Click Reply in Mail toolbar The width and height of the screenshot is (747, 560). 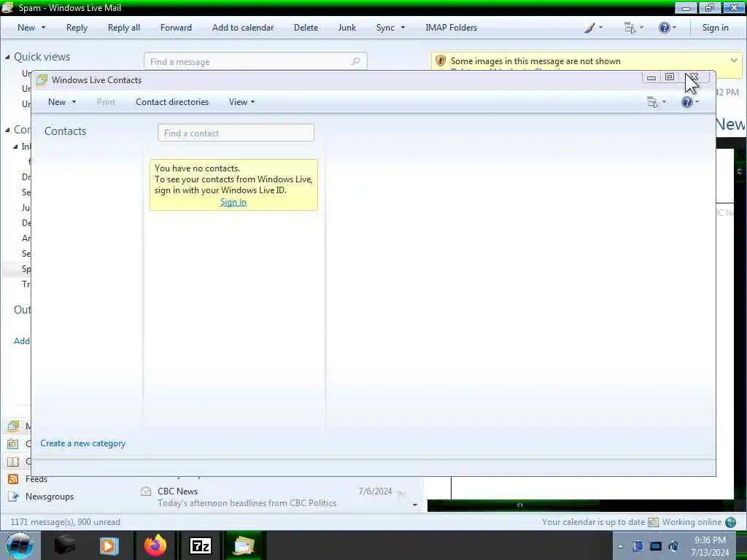tap(77, 28)
